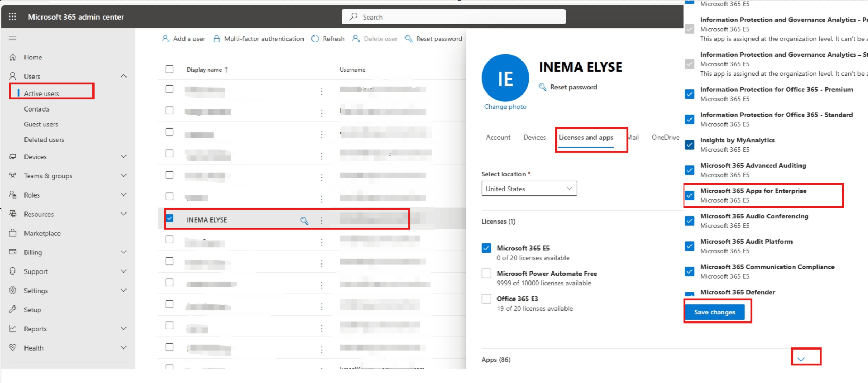Image resolution: width=868 pixels, height=383 pixels.
Task: Click the Support headset icon
Action: (13, 271)
